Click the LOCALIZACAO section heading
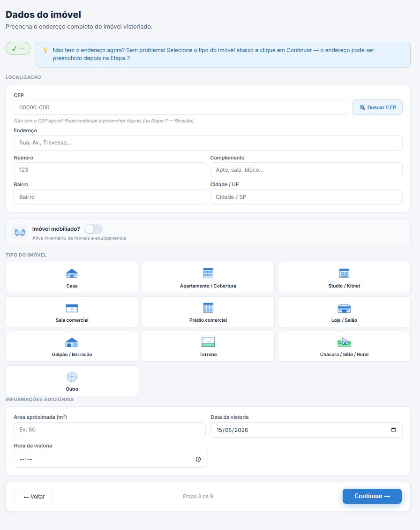 point(23,77)
